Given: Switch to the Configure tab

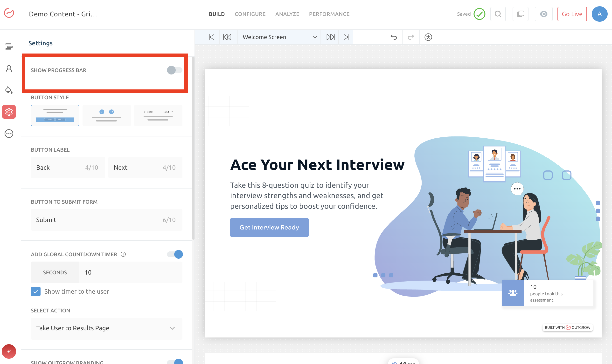Looking at the screenshot, I should click(250, 14).
